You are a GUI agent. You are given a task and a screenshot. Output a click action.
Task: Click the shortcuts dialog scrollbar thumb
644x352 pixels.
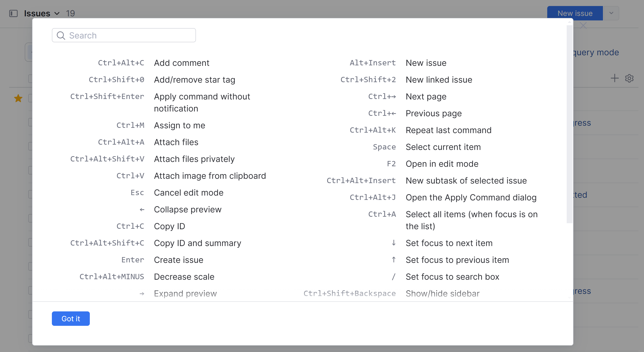coord(569,124)
